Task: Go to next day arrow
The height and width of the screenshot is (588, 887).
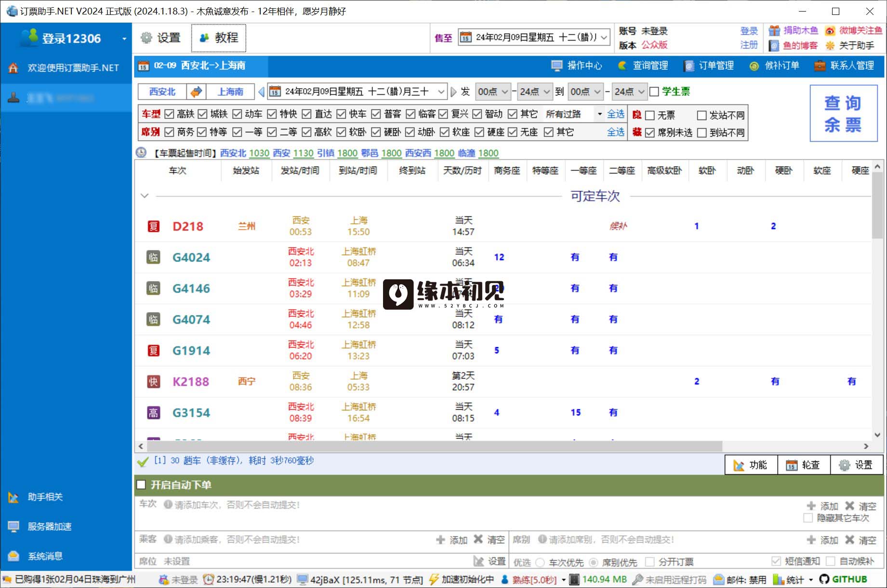Action: pyautogui.click(x=453, y=91)
